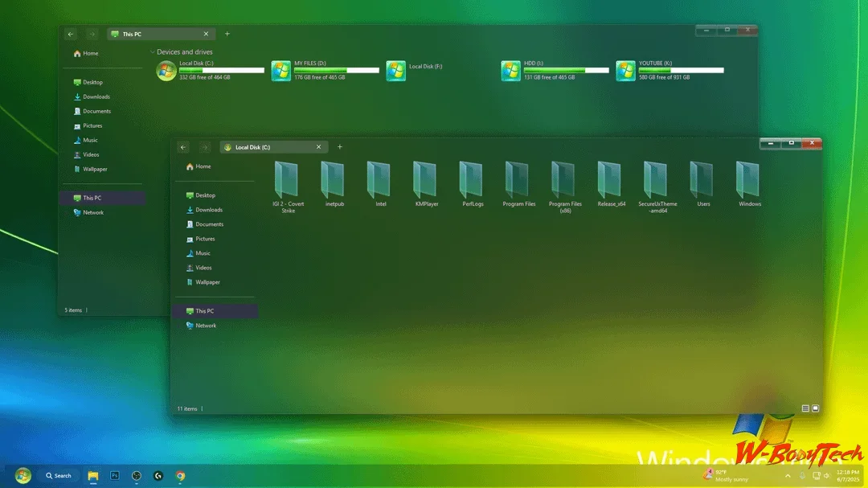
Task: Click the clock in the system tray
Action: point(846,475)
